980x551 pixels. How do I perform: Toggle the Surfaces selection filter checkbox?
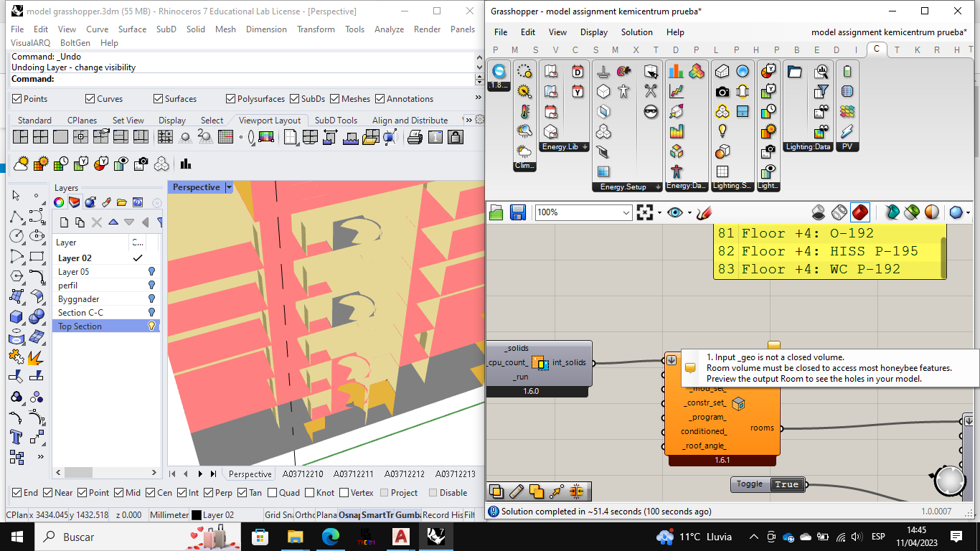(x=158, y=99)
